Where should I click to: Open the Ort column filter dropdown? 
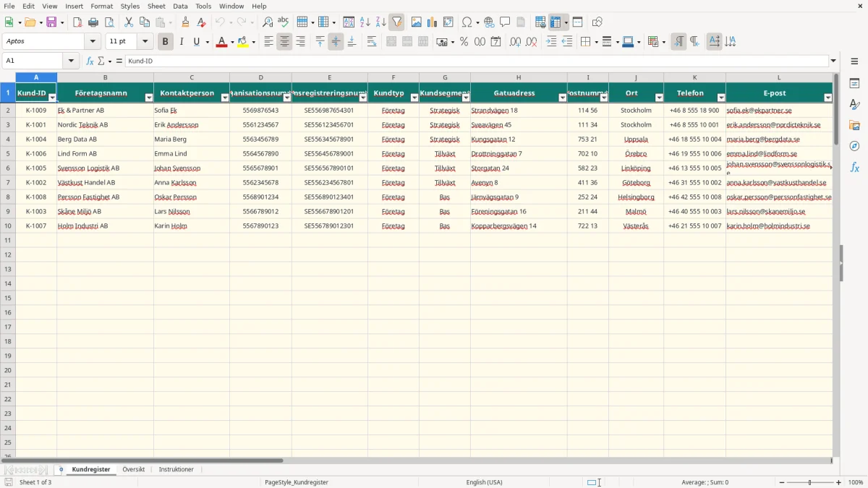(659, 98)
